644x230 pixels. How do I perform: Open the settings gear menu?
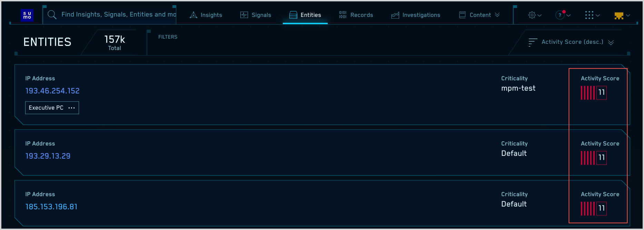tap(532, 15)
